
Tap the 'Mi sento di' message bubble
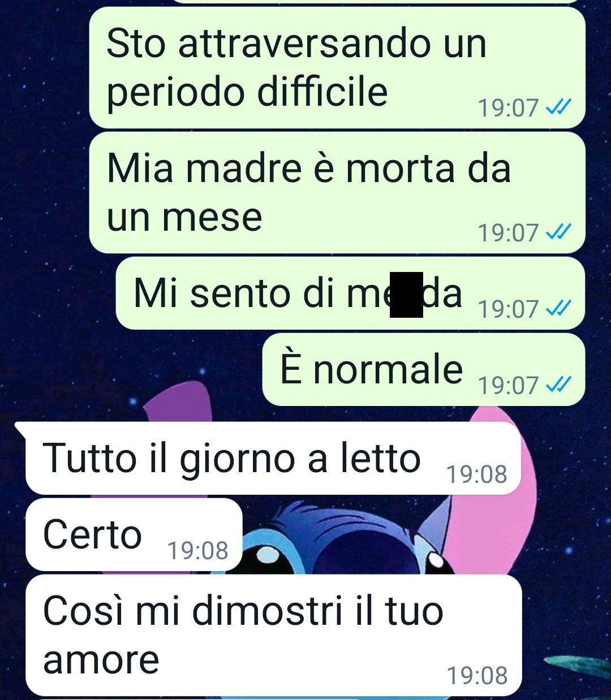click(x=350, y=293)
